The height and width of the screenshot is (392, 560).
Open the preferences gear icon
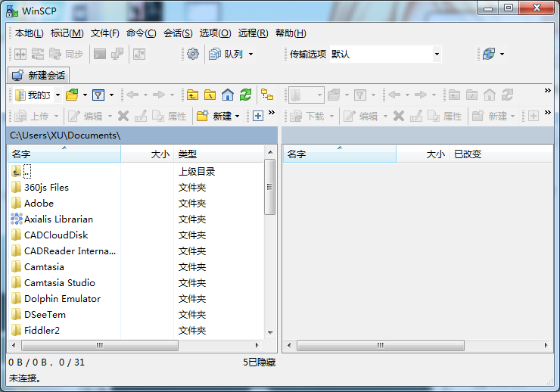[x=193, y=54]
